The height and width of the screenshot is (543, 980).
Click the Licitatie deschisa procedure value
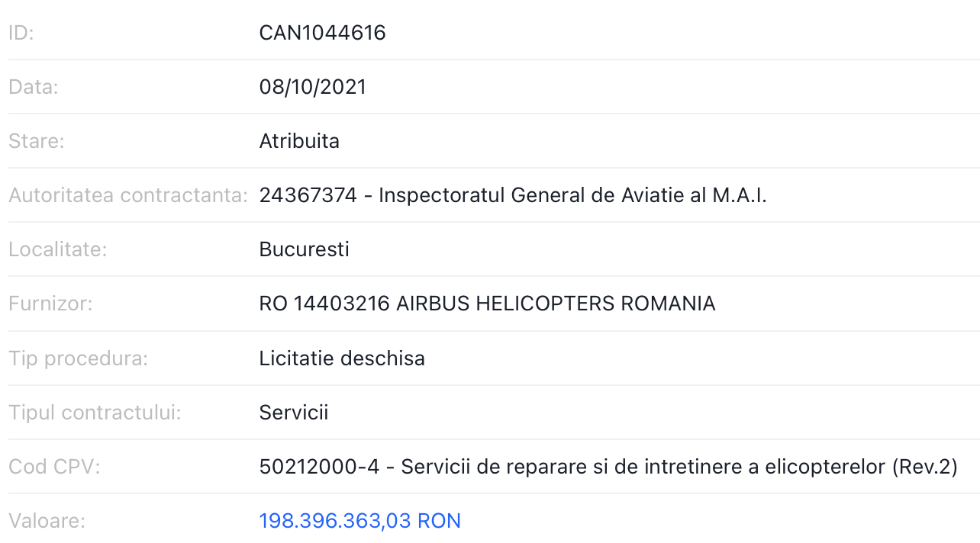point(342,358)
